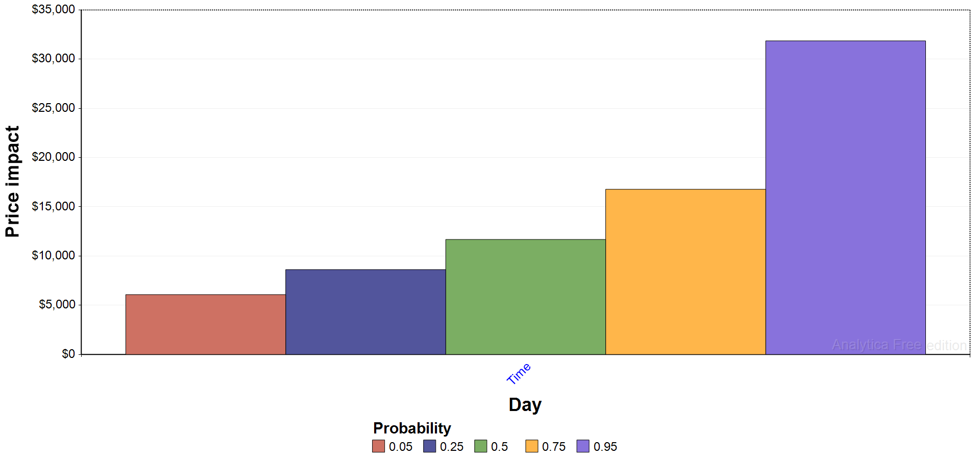Select the red 0.05 probability bar

click(x=206, y=324)
